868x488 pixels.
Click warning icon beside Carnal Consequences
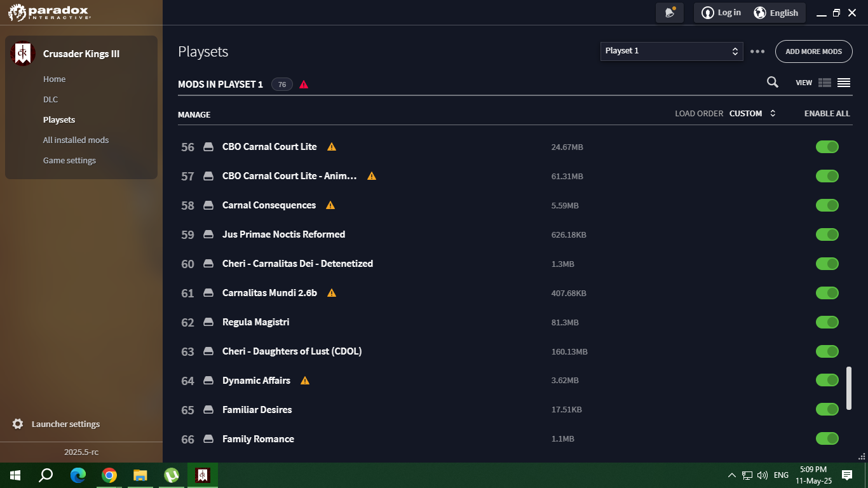[x=330, y=205]
